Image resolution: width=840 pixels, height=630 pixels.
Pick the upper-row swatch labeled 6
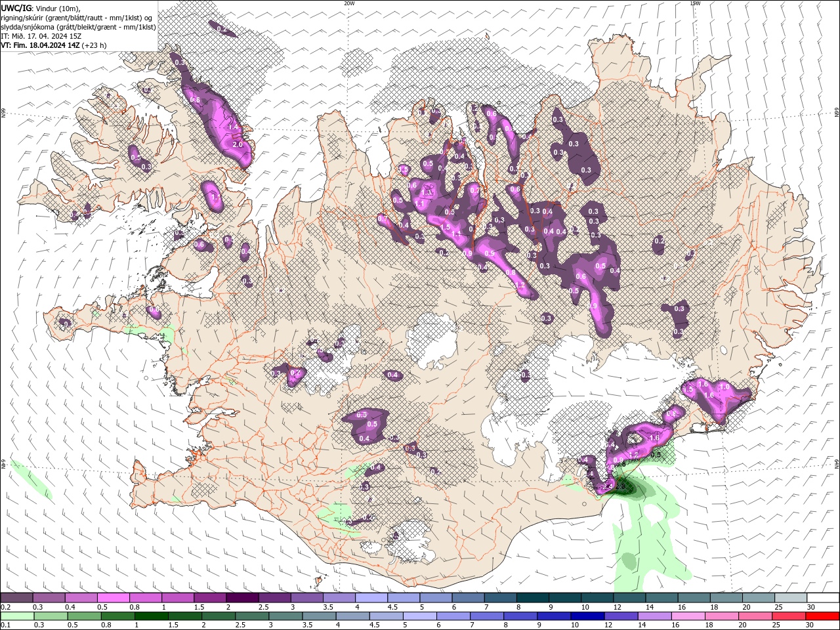(x=468, y=598)
